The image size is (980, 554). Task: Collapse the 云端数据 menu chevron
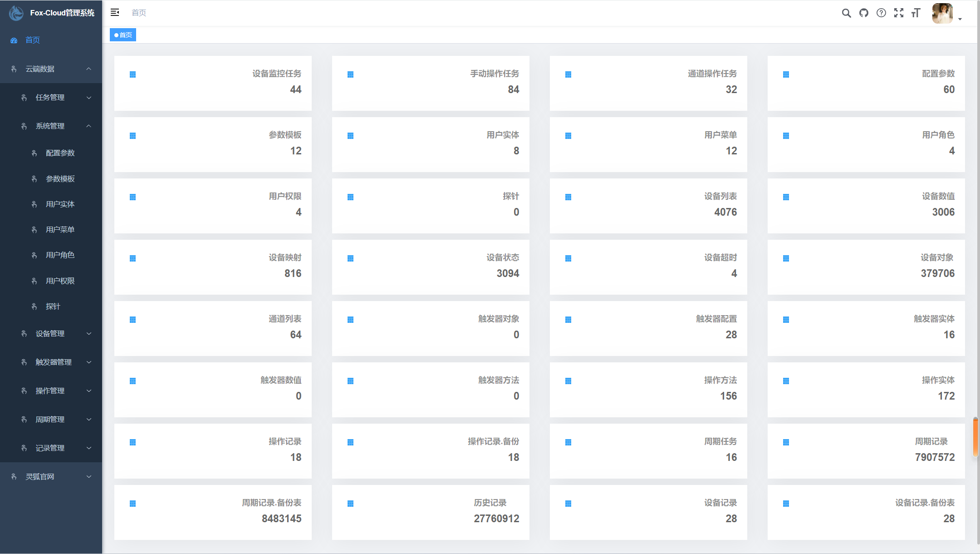89,69
